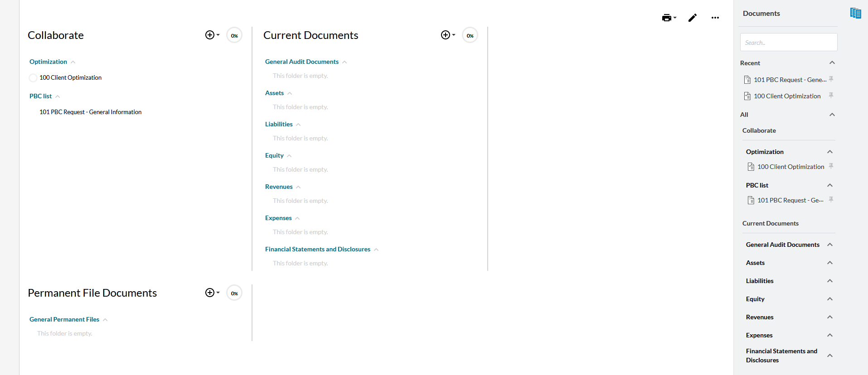Toggle status circle for 100 Client Optimization

click(x=33, y=78)
